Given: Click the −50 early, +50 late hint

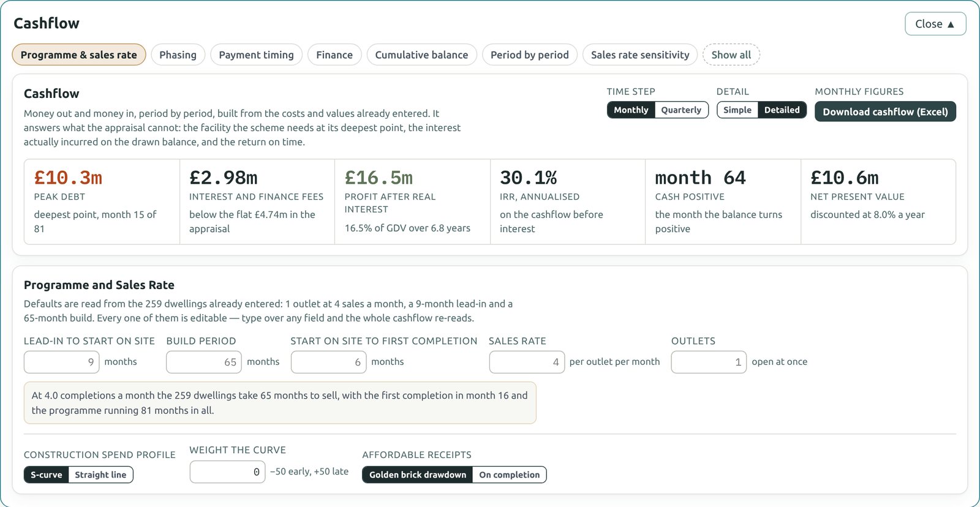Looking at the screenshot, I should click(309, 471).
